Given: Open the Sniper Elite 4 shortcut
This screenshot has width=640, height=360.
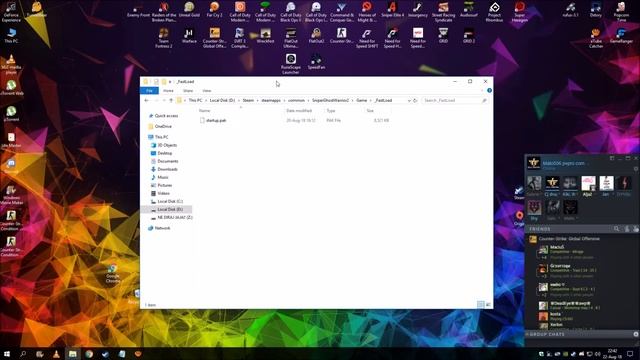Looking at the screenshot, I should click(x=392, y=10).
